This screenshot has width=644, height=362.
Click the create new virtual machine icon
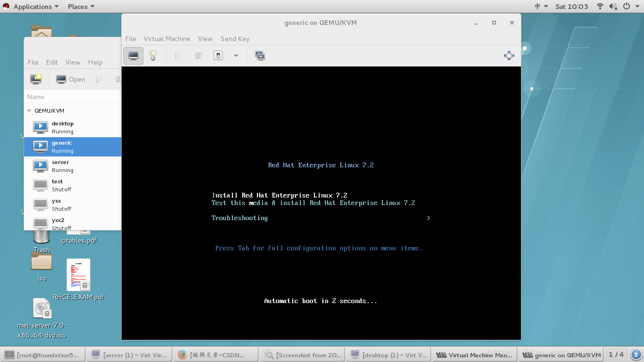point(36,79)
